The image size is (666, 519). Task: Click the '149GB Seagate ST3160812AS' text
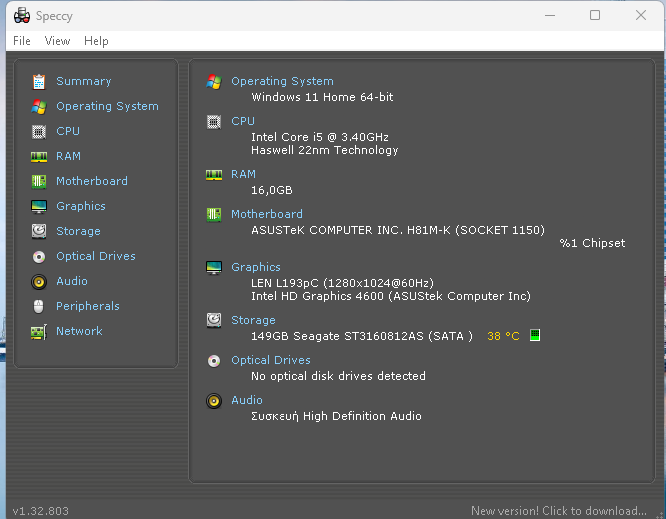pyautogui.click(x=337, y=336)
